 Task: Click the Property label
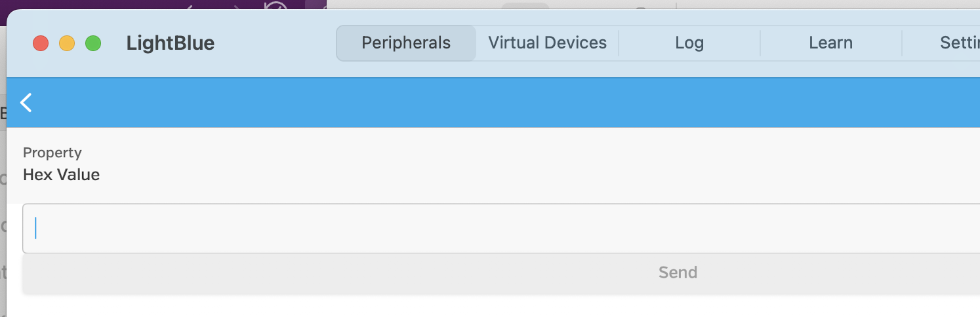[52, 153]
